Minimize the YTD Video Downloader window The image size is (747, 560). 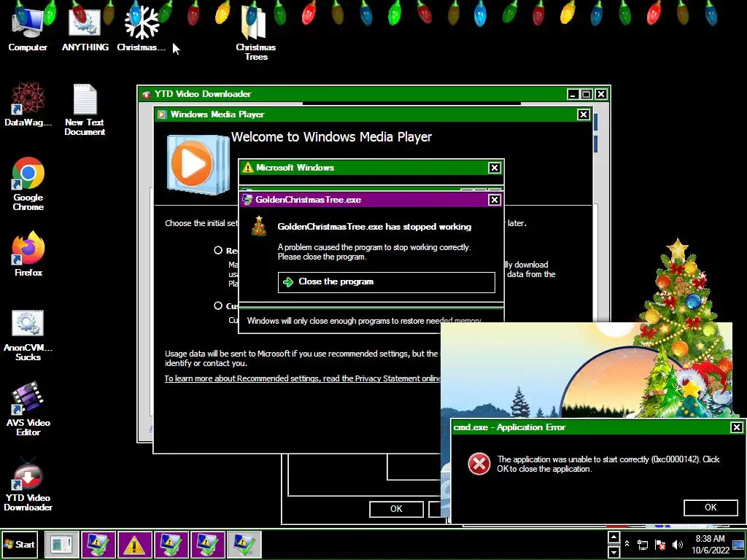point(573,94)
